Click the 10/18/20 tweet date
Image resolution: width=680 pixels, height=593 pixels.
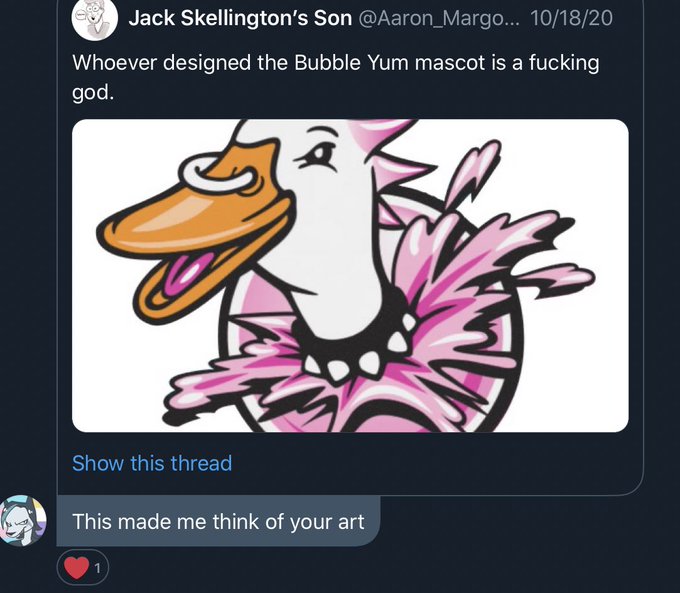(x=572, y=18)
